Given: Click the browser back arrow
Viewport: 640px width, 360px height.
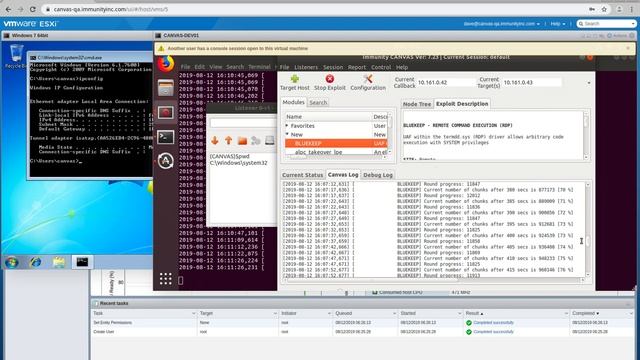Looking at the screenshot, I should click(8, 9).
